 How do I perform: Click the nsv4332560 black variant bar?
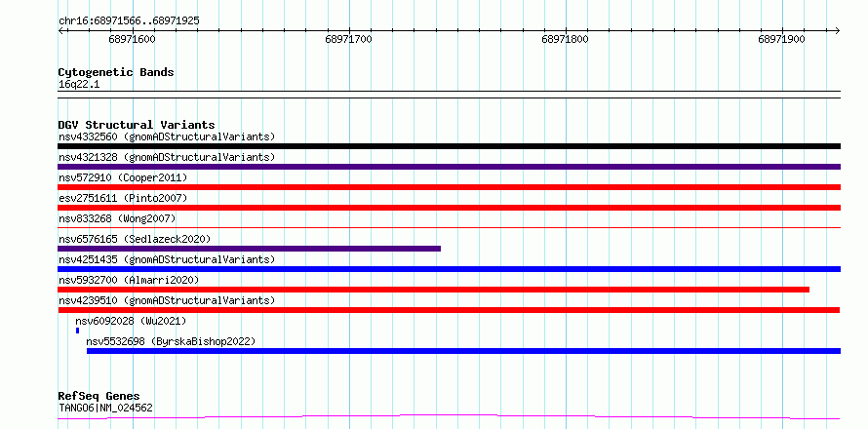[x=449, y=146]
